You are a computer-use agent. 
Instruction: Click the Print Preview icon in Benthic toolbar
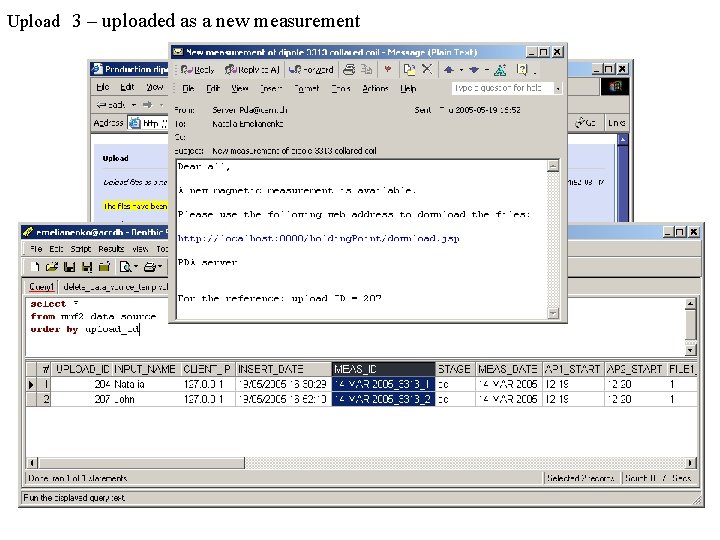tap(125, 266)
